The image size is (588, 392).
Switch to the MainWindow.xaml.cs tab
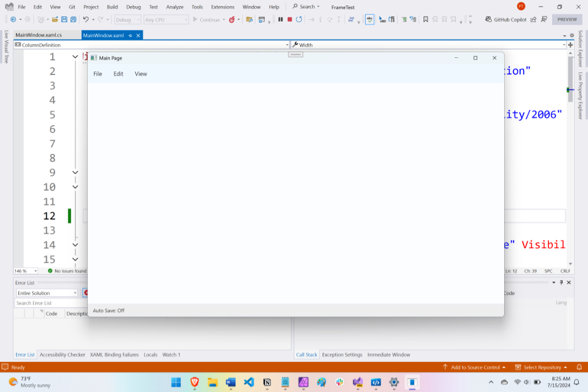coord(39,35)
